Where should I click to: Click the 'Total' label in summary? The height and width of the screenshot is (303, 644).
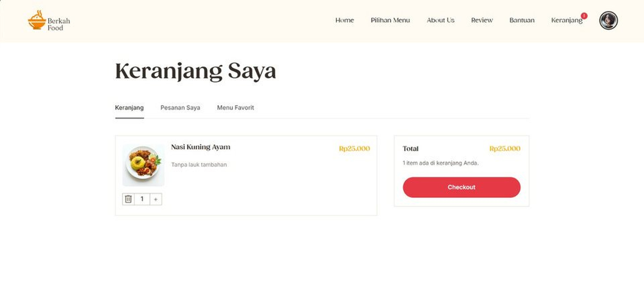(x=411, y=148)
